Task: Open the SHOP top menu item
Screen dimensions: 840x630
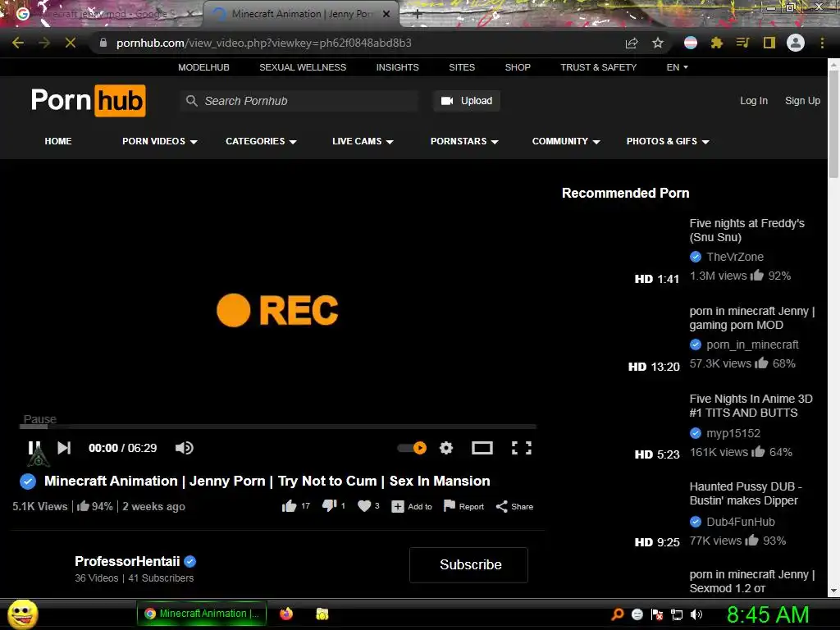Action: 518,67
